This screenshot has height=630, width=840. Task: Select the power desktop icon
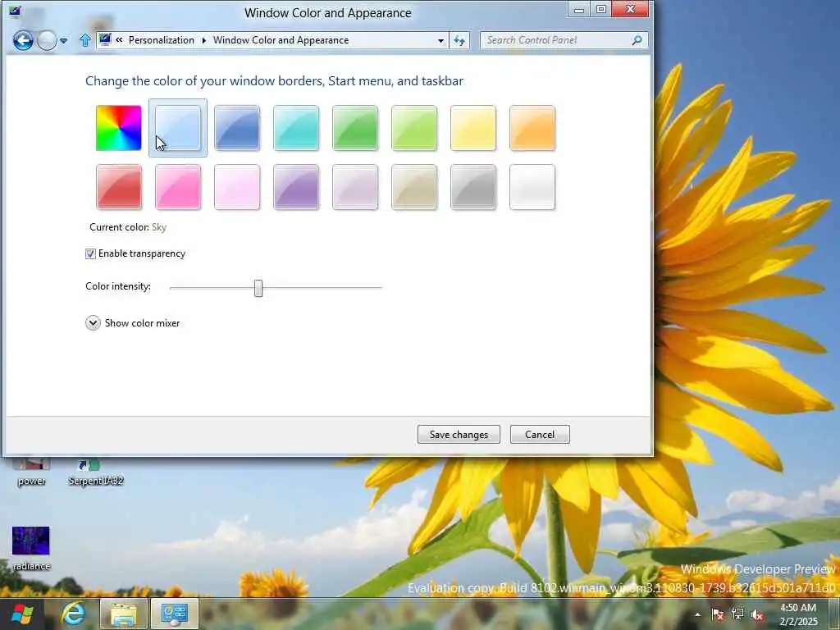[31, 472]
